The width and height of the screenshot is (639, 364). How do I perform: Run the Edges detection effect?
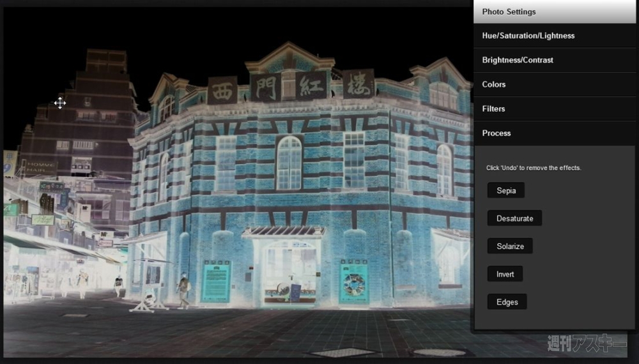pyautogui.click(x=507, y=302)
